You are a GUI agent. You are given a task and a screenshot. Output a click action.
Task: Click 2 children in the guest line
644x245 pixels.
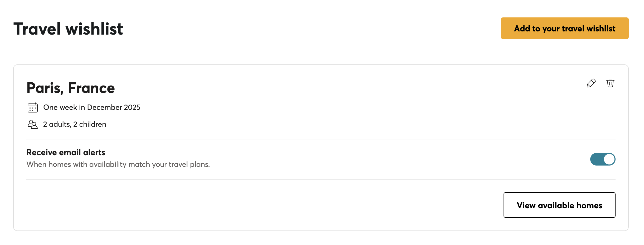pyautogui.click(x=90, y=124)
